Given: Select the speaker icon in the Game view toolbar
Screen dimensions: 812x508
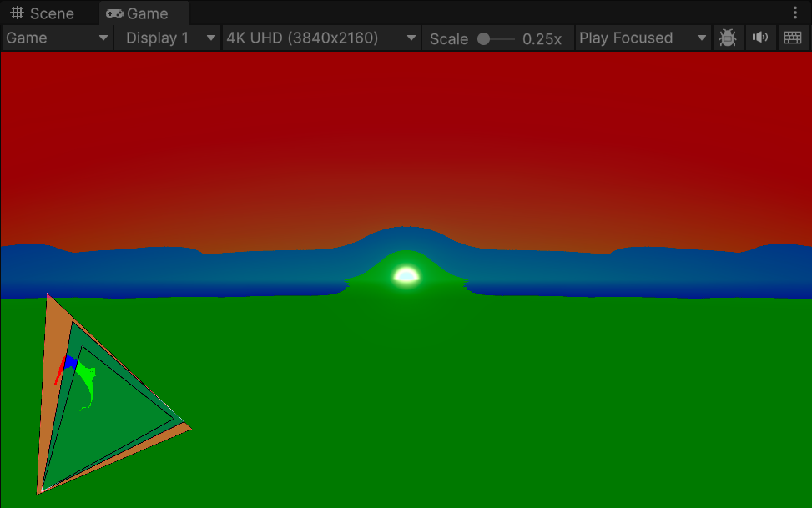Looking at the screenshot, I should (x=759, y=37).
